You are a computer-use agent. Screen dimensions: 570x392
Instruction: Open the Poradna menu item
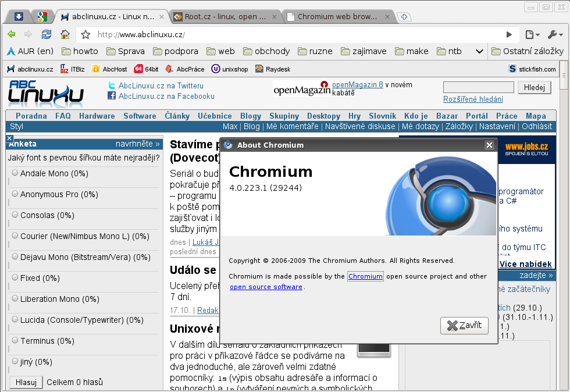coord(31,116)
